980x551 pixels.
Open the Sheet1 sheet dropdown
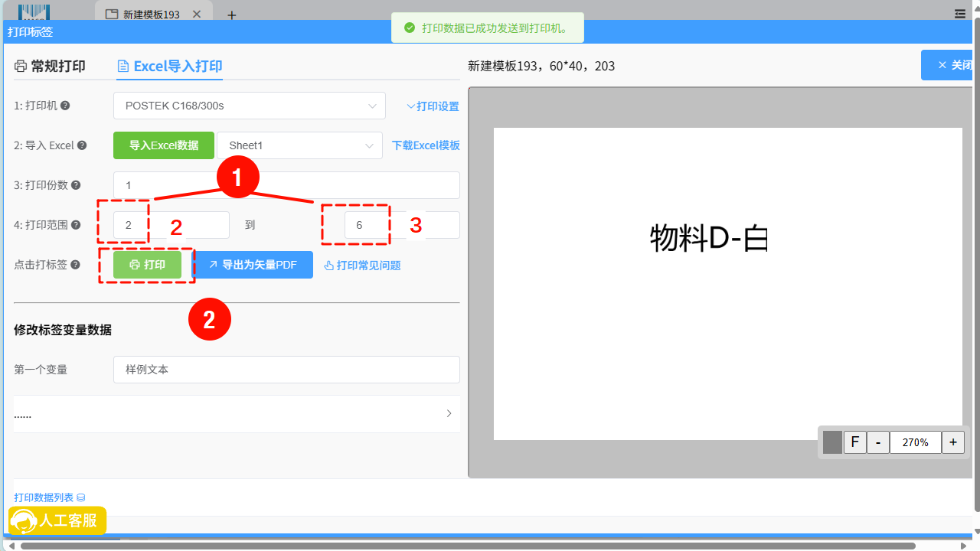coord(300,145)
